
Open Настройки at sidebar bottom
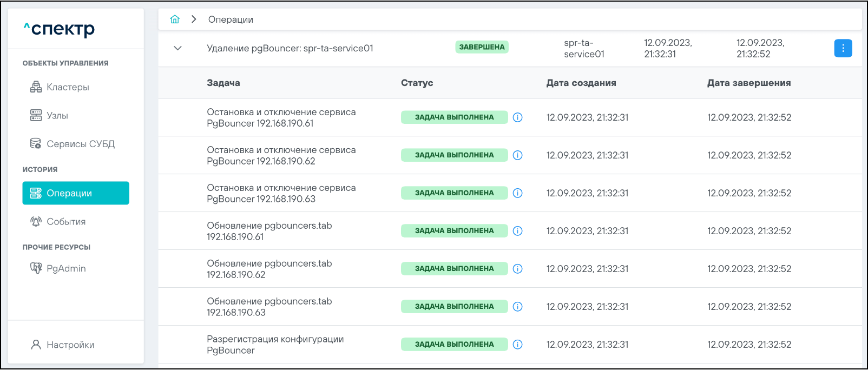point(70,345)
